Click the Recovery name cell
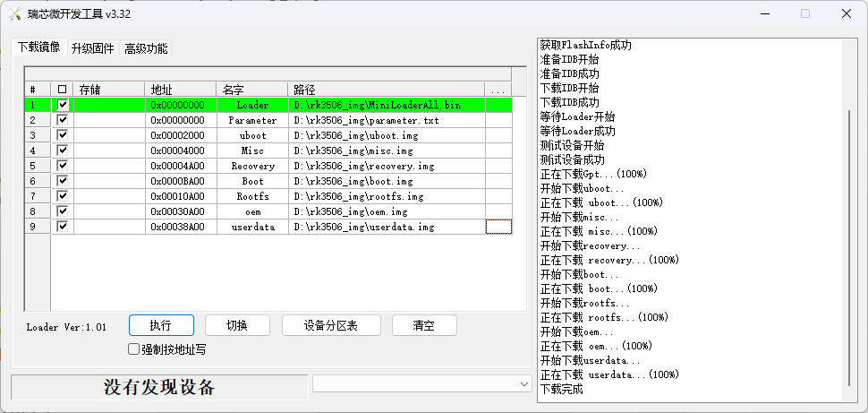Image resolution: width=868 pixels, height=413 pixels. (x=252, y=166)
